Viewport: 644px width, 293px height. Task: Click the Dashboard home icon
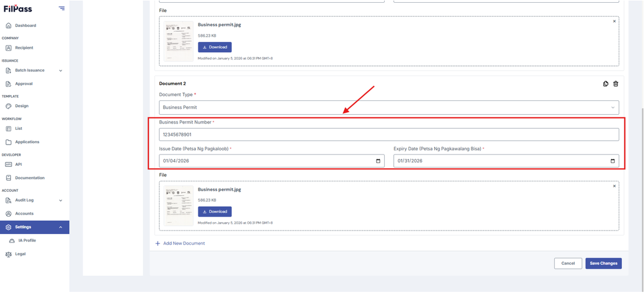[9, 25]
